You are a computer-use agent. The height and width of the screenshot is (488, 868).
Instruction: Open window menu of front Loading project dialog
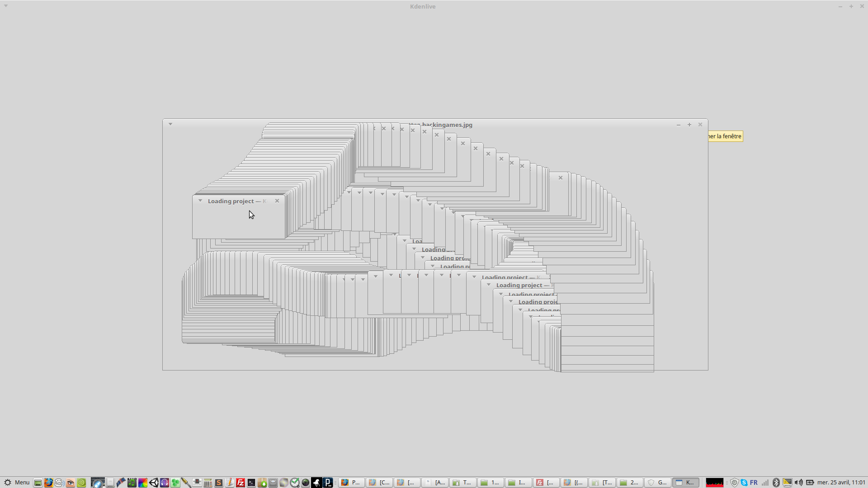[200, 201]
